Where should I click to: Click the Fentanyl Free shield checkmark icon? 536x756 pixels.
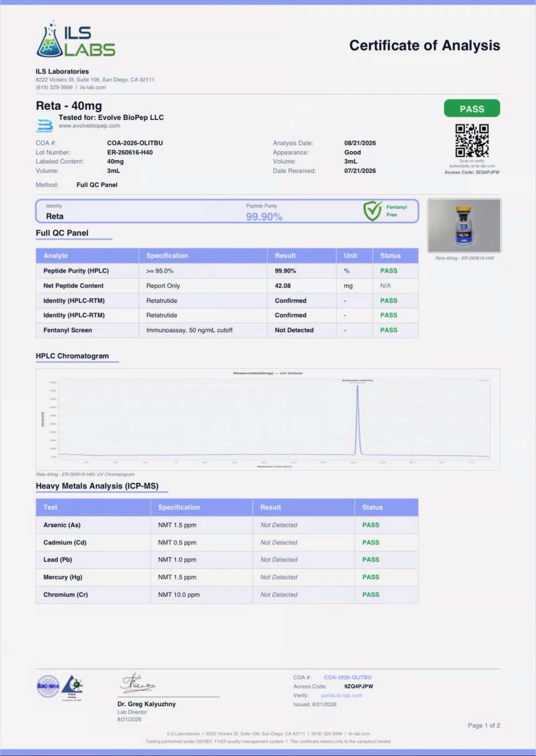372,211
